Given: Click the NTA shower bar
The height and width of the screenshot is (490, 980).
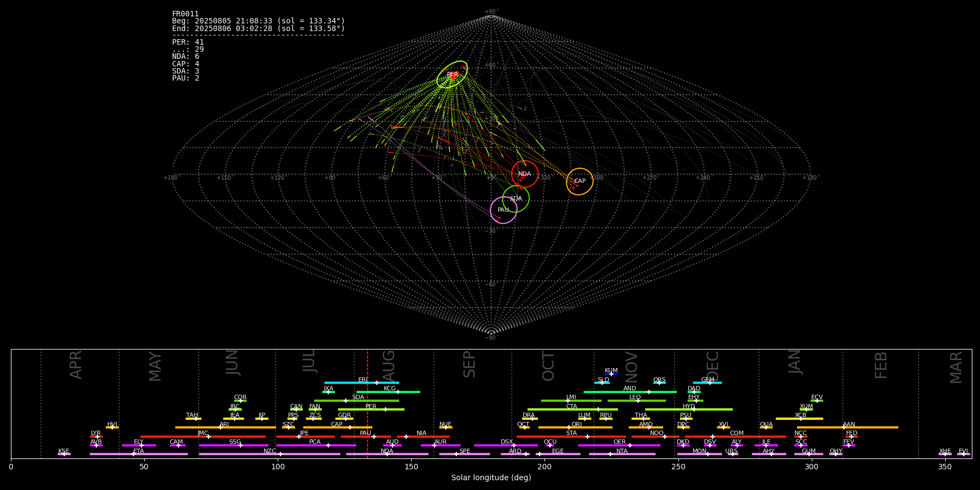Looking at the screenshot, I should 622,454.
